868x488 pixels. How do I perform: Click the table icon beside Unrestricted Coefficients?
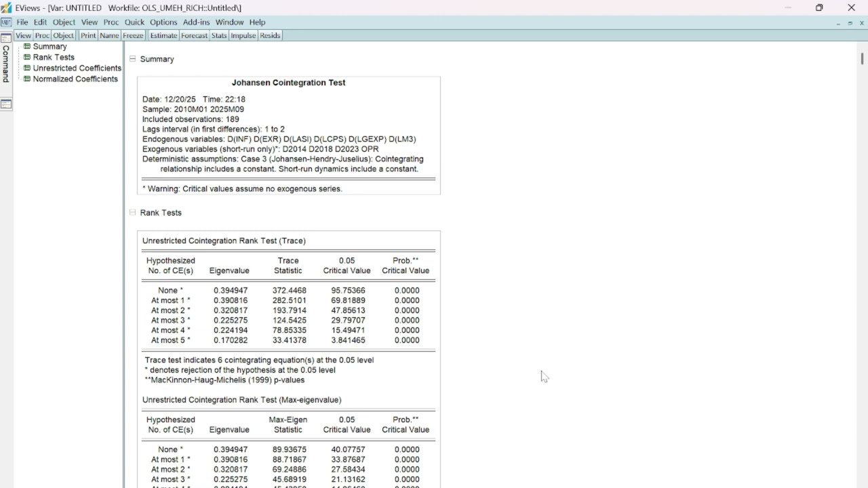pos(27,68)
